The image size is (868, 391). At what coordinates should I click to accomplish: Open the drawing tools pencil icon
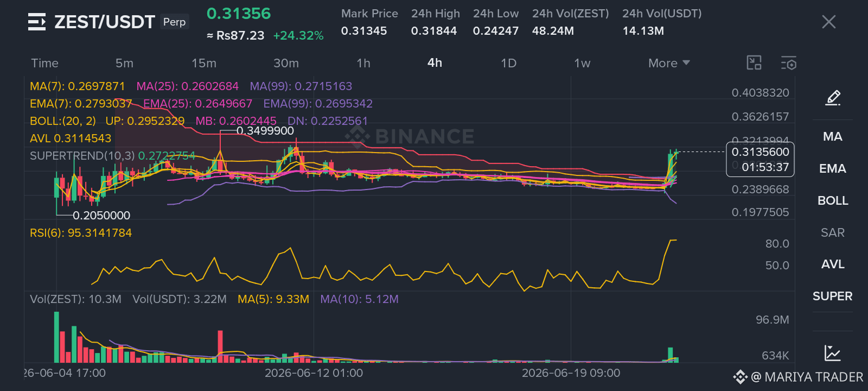tap(833, 98)
